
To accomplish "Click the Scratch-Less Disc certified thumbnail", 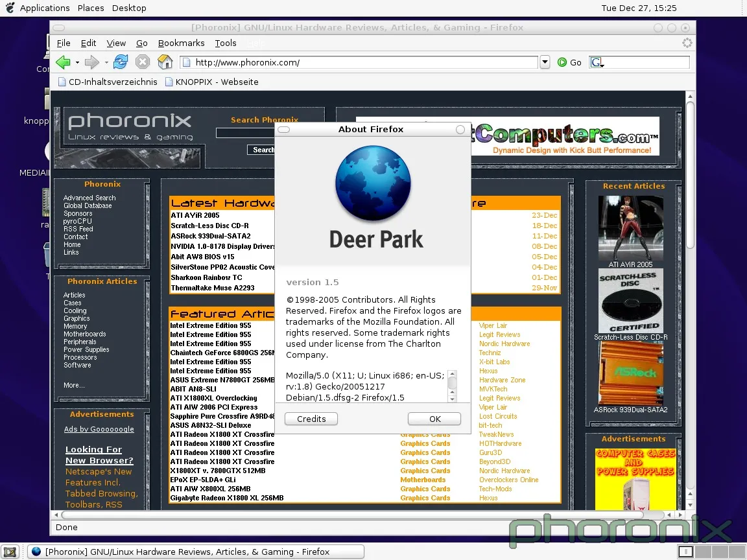I will pyautogui.click(x=630, y=301).
